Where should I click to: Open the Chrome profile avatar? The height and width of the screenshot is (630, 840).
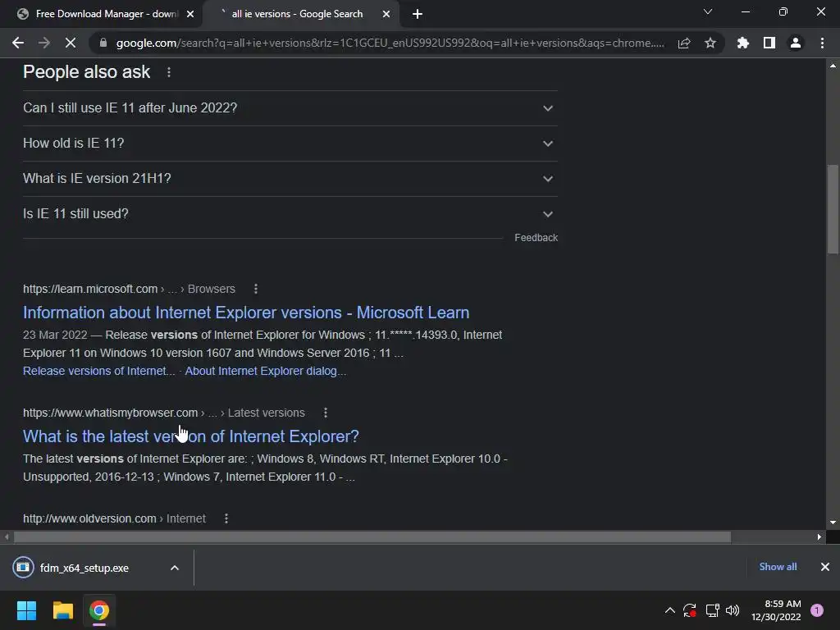796,43
